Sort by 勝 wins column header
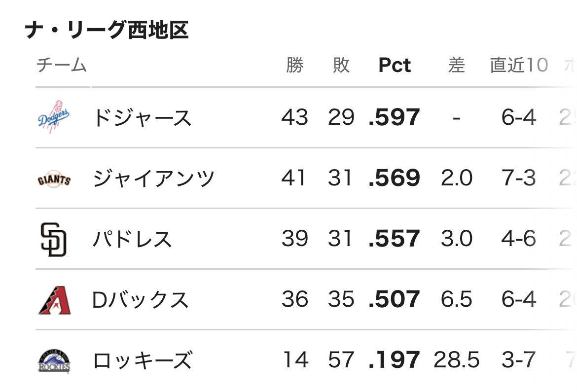 tap(294, 65)
